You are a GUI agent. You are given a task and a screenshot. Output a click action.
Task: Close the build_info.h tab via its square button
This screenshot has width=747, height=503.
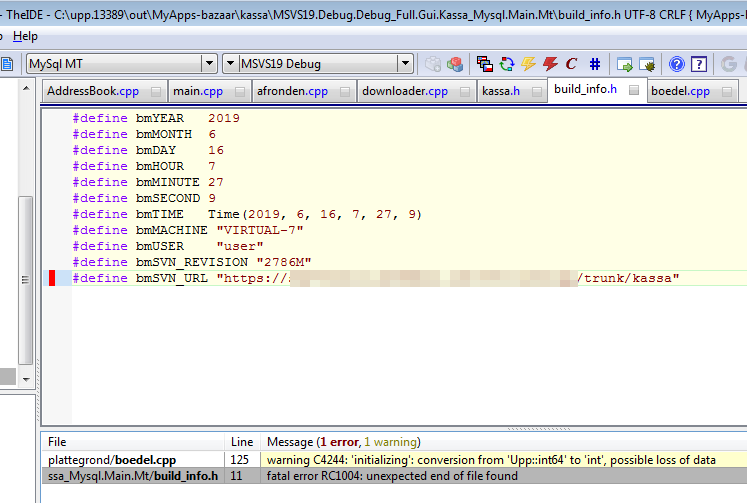tap(634, 90)
